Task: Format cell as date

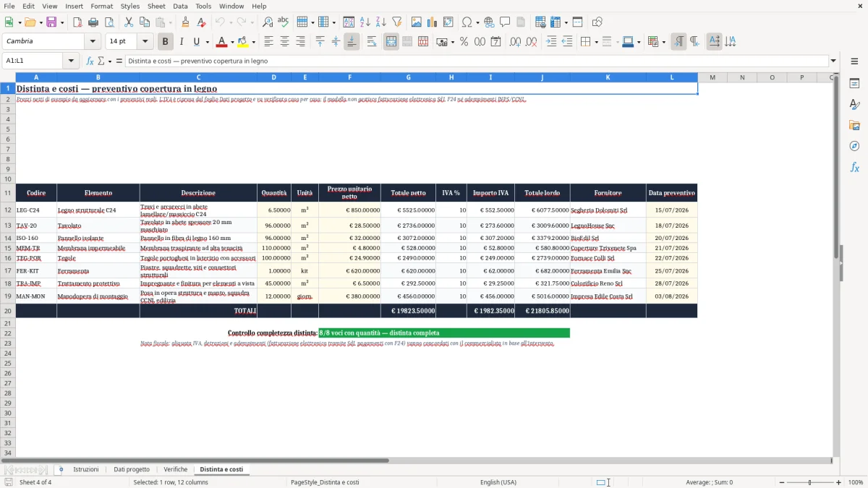Action: tap(496, 42)
